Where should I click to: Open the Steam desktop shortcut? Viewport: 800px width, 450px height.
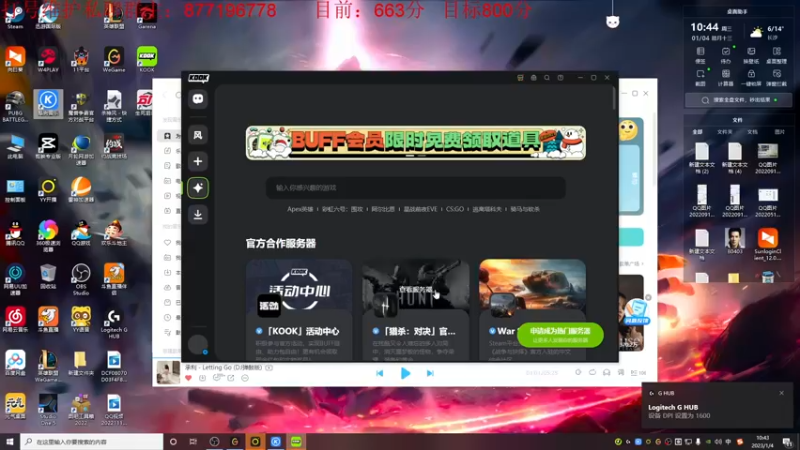point(15,15)
